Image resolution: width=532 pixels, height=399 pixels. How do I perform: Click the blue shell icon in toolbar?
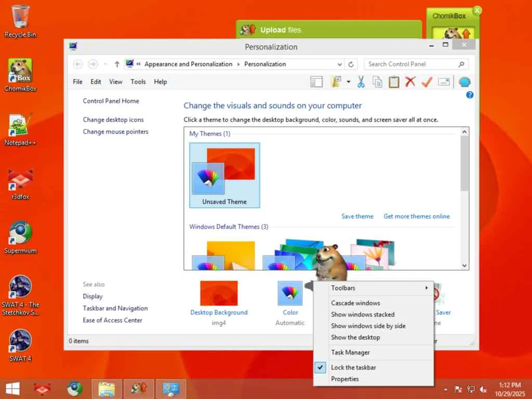[464, 82]
